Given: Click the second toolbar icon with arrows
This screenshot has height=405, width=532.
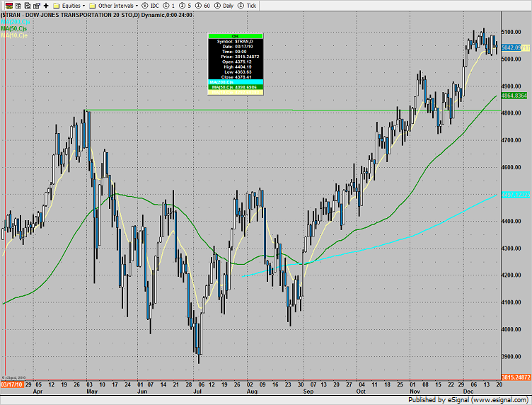Looking at the screenshot, I should (18, 6).
